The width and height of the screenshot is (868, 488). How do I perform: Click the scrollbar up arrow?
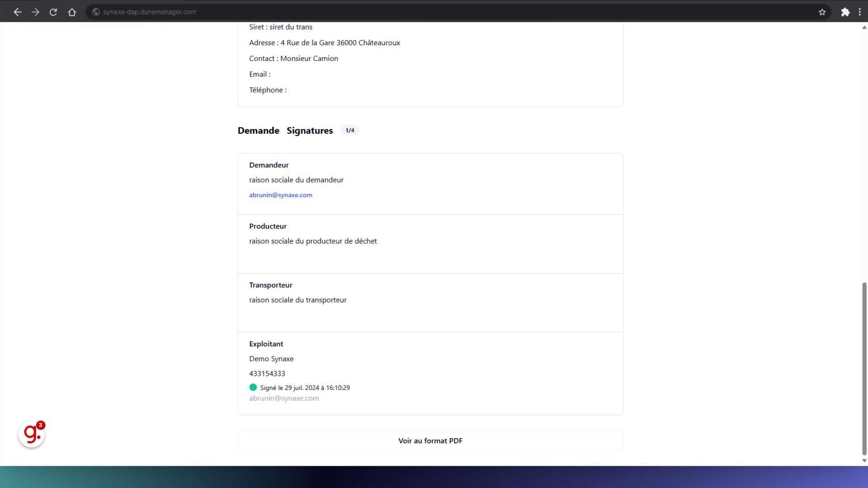point(864,28)
